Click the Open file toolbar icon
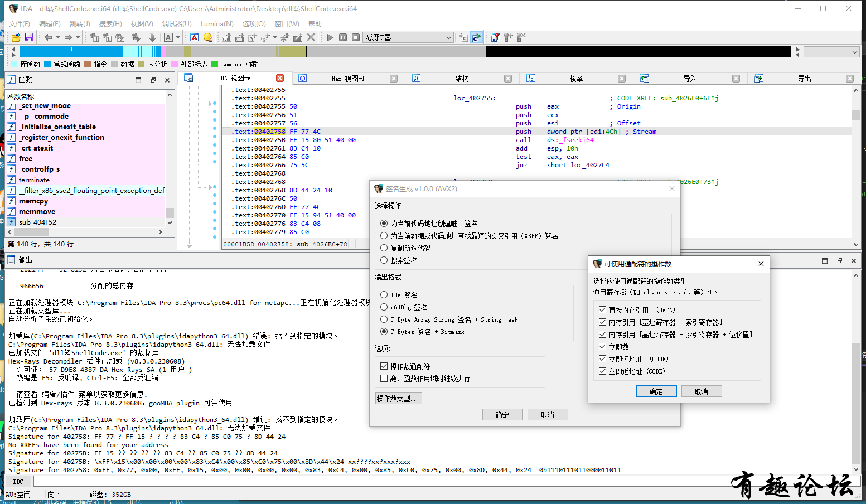This screenshot has height=504, width=866. 16,37
